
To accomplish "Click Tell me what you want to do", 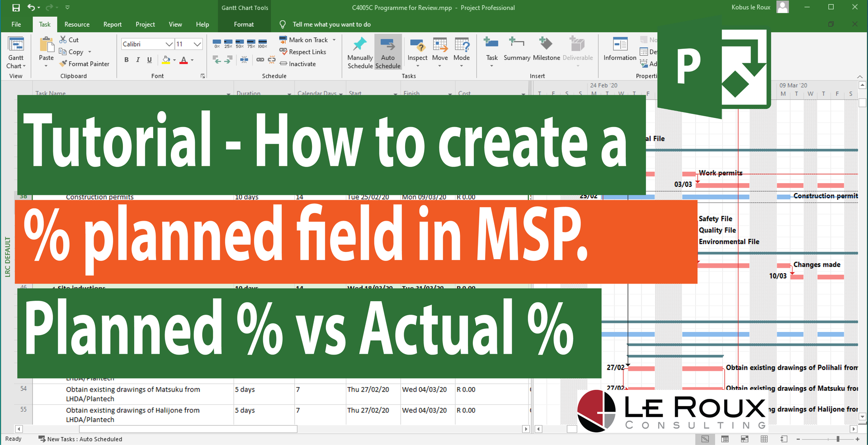I will (331, 24).
